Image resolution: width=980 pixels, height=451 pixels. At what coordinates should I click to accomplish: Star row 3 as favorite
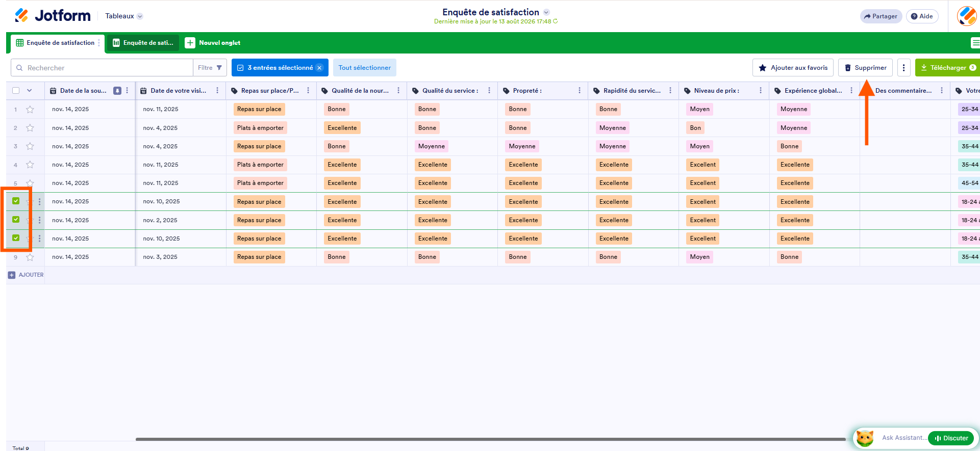click(x=30, y=146)
